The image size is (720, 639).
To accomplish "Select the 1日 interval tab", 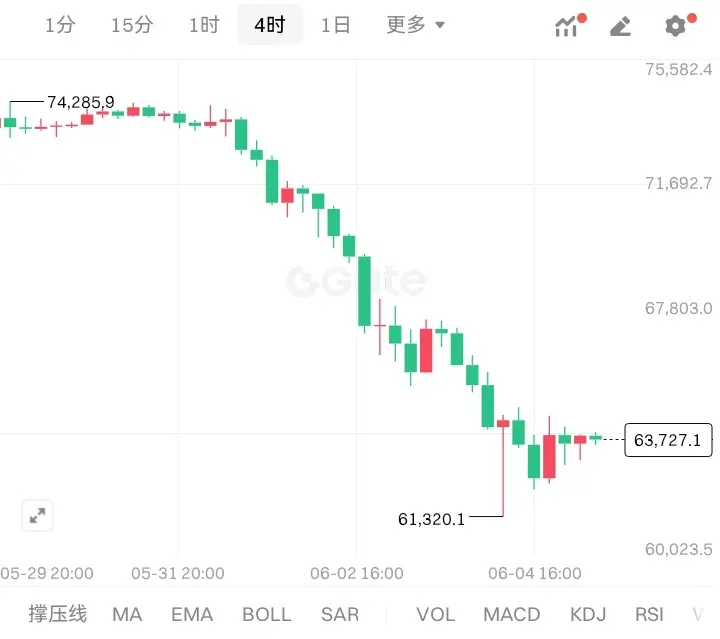I will pyautogui.click(x=336, y=25).
